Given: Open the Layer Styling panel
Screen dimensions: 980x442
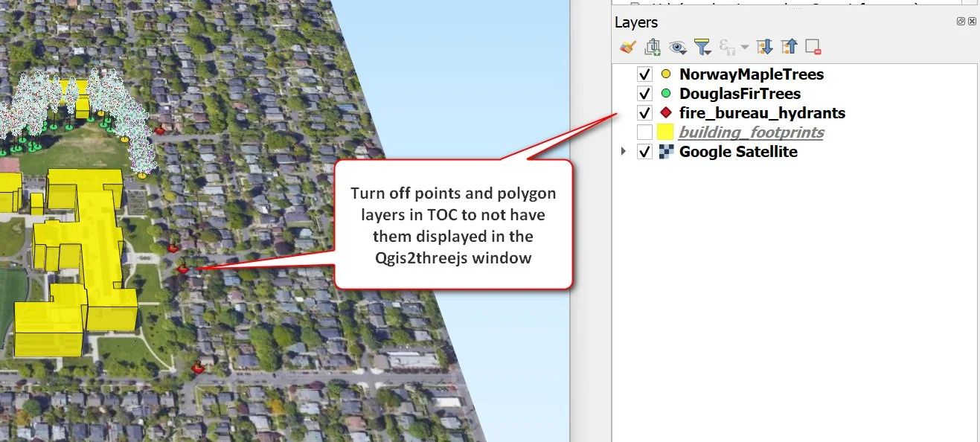Looking at the screenshot, I should (627, 46).
